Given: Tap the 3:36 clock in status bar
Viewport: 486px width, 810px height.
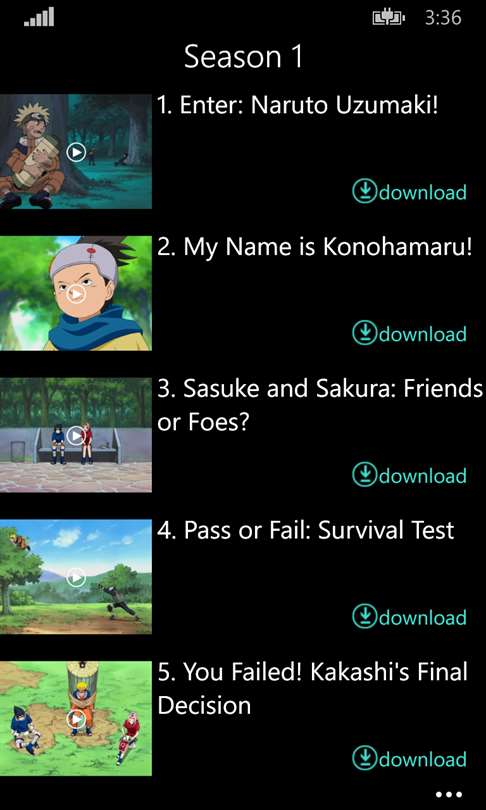Looking at the screenshot, I should point(443,19).
